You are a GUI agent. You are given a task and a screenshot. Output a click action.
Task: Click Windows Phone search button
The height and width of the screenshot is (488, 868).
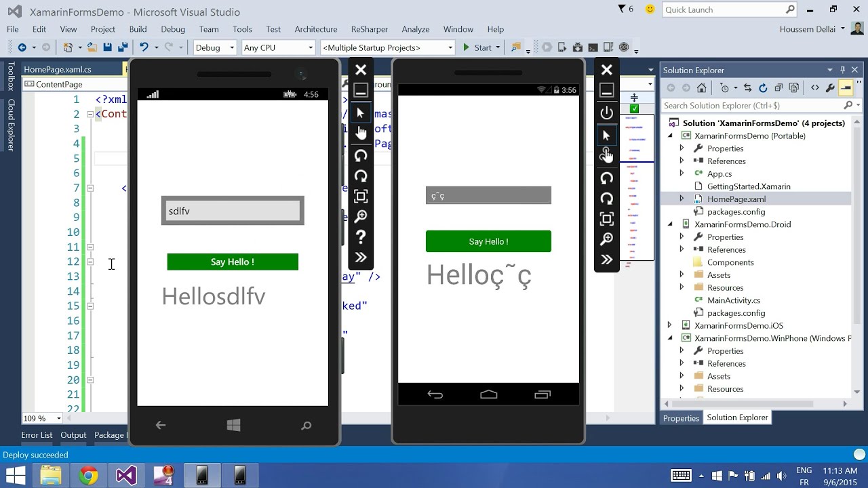click(x=307, y=426)
